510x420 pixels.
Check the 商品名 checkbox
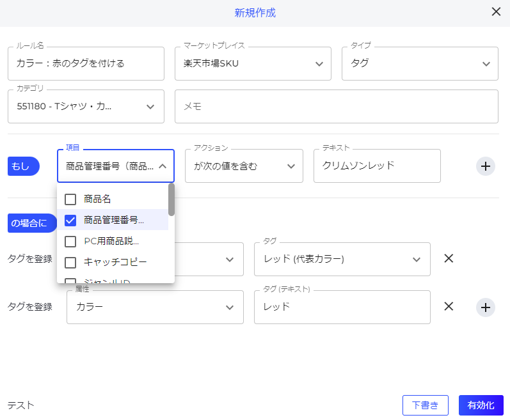pyautogui.click(x=70, y=199)
